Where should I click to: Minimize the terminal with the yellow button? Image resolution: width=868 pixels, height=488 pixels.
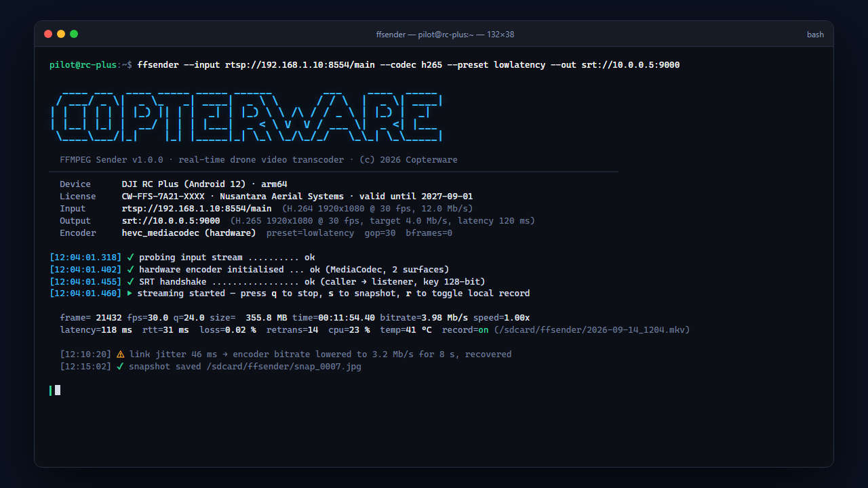61,34
